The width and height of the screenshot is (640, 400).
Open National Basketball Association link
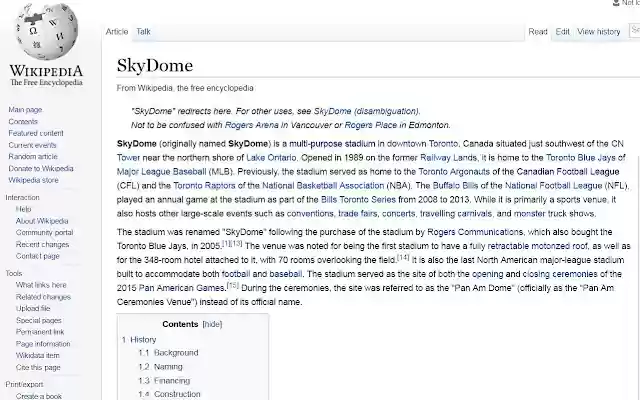323,185
